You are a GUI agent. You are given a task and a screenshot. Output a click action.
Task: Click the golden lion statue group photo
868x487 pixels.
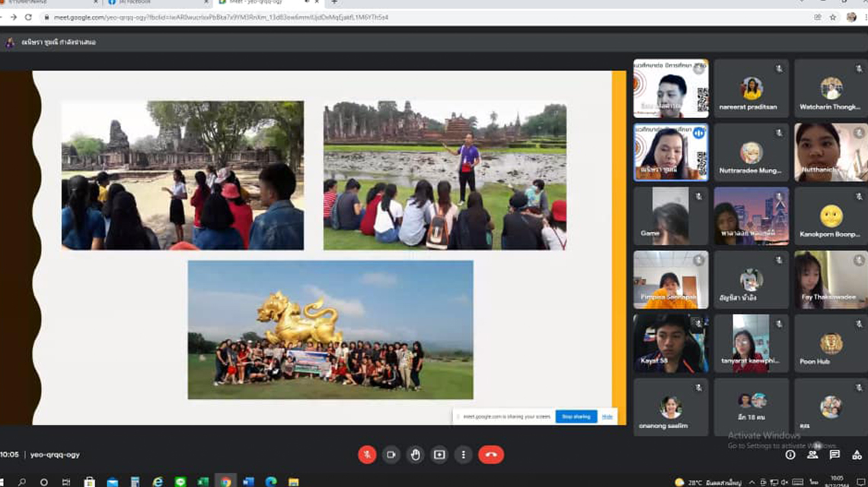[x=330, y=329]
